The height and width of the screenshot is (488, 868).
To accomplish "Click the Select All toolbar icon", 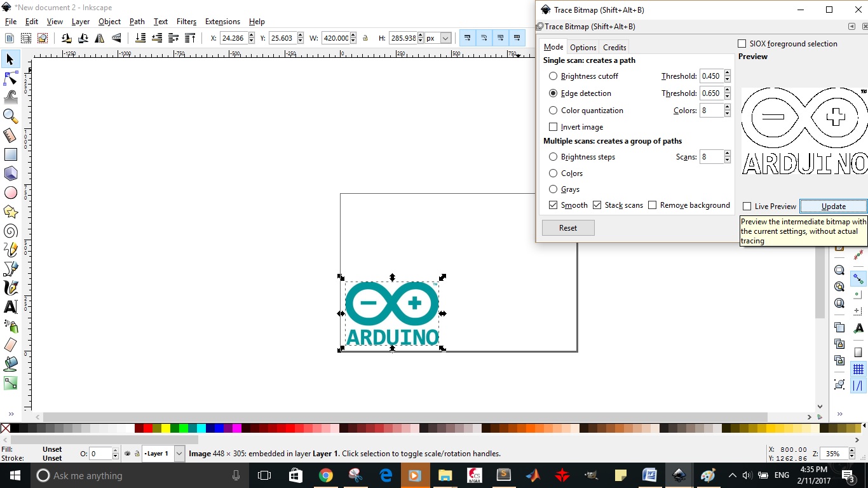I will click(x=10, y=38).
